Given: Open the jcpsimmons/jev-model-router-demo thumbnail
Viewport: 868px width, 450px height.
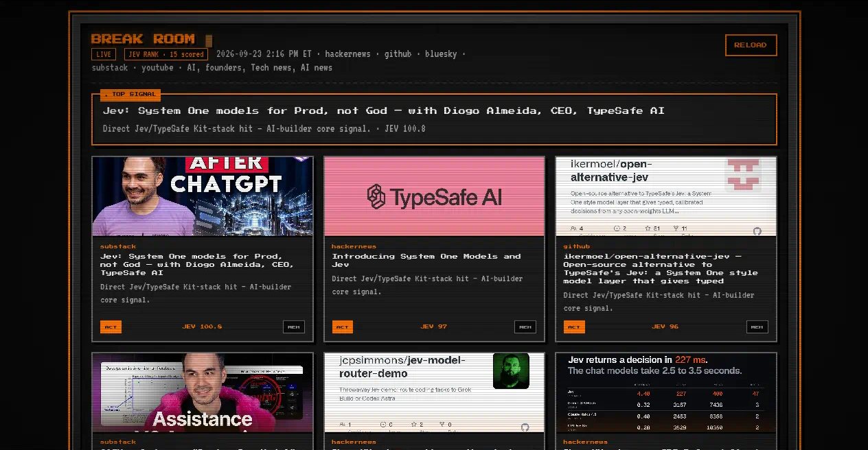Looking at the screenshot, I should click(434, 392).
